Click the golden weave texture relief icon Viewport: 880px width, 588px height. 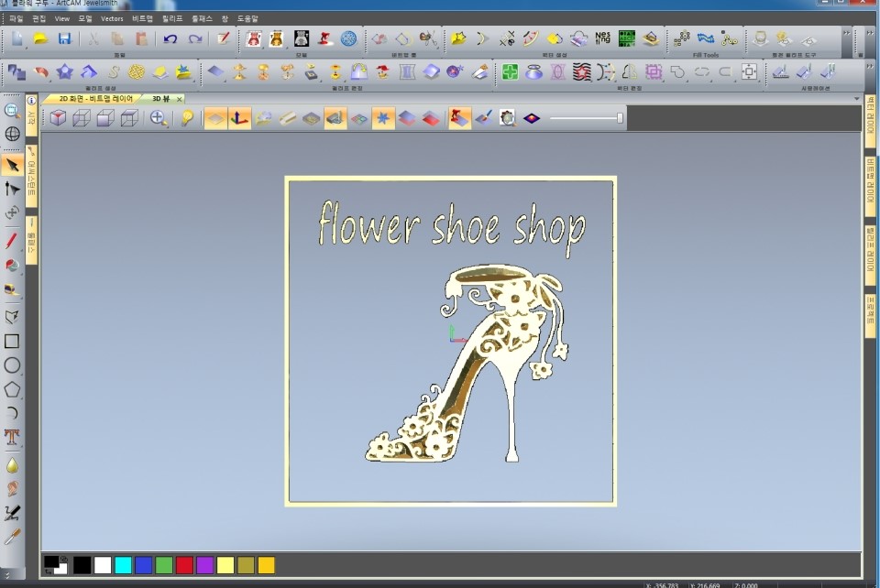click(x=137, y=71)
